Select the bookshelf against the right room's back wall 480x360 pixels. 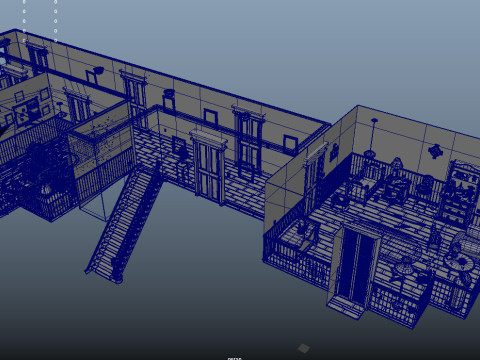tap(459, 193)
